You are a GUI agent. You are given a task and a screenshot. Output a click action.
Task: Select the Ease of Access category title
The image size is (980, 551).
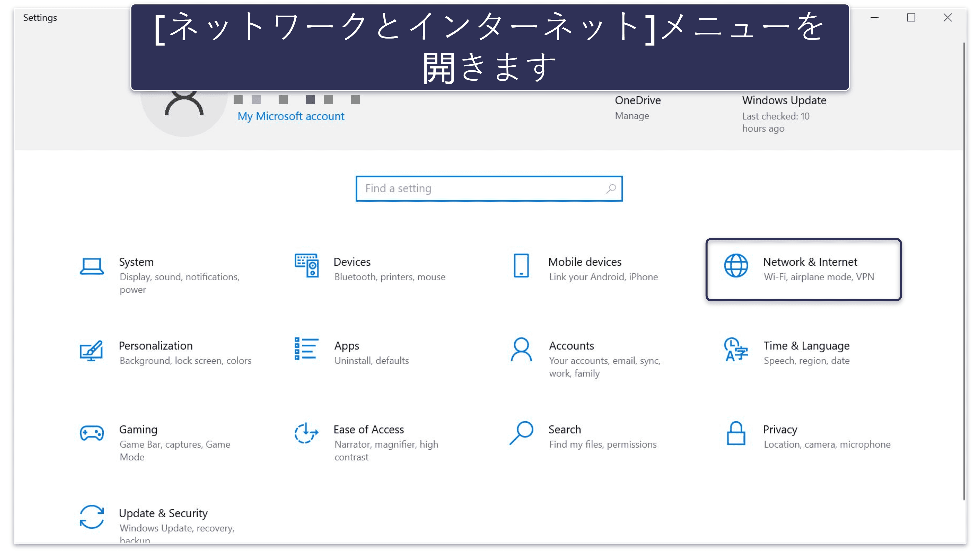(369, 429)
